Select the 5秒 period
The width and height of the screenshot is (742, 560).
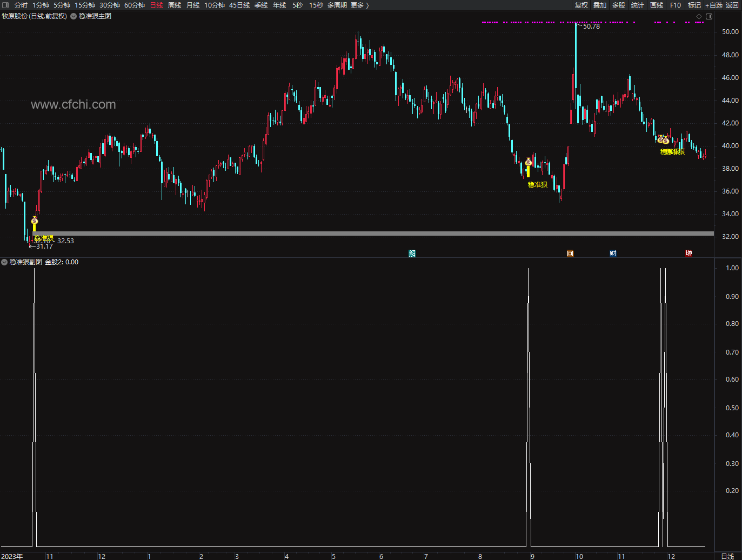[297, 5]
